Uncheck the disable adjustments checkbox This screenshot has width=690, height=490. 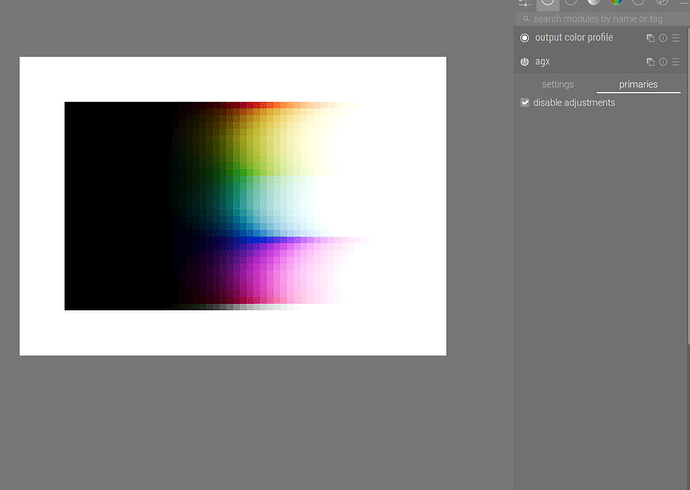point(525,103)
